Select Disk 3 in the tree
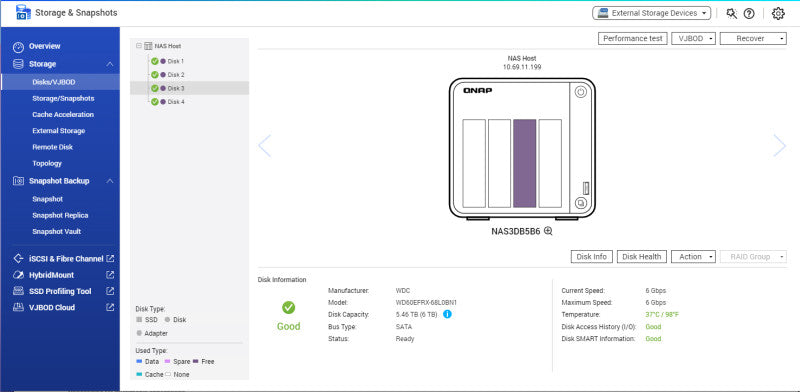 (x=176, y=88)
